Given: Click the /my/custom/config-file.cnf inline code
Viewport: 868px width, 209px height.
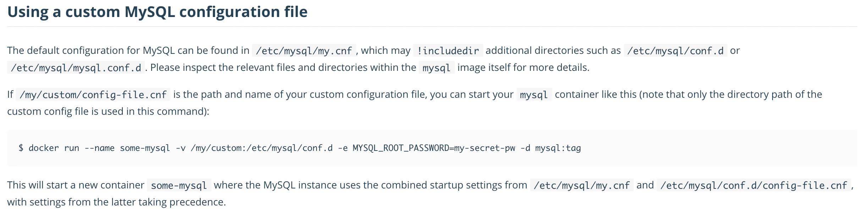Looking at the screenshot, I should click(x=93, y=95).
